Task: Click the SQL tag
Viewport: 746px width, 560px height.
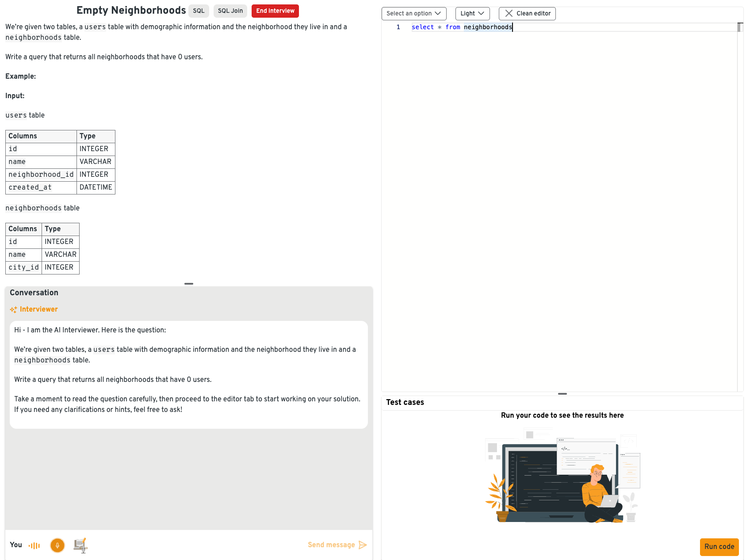Action: click(x=199, y=11)
